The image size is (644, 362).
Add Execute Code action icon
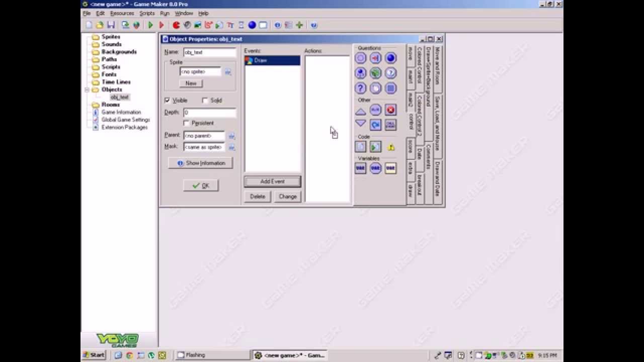[361, 147]
